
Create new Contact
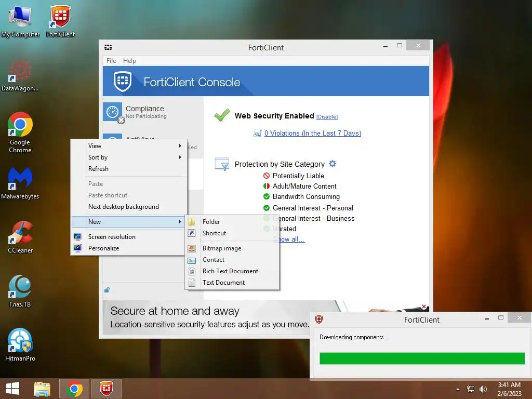coord(232,260)
